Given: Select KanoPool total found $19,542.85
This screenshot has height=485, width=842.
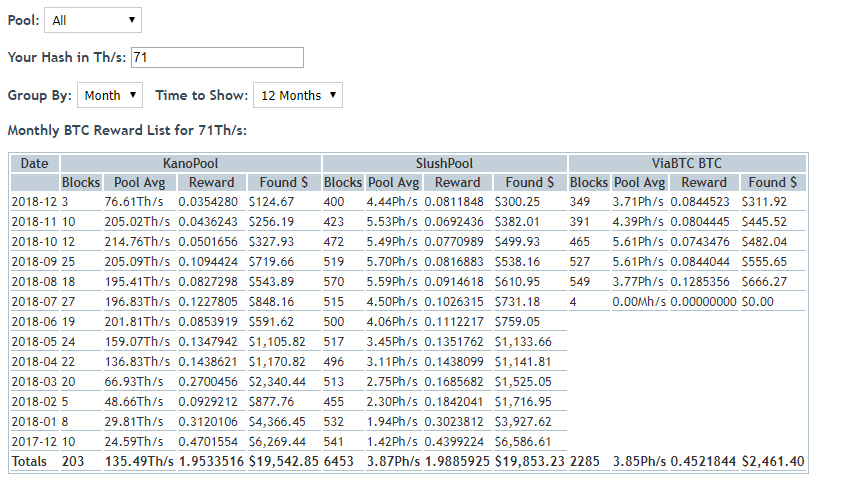Looking at the screenshot, I should (284, 461).
